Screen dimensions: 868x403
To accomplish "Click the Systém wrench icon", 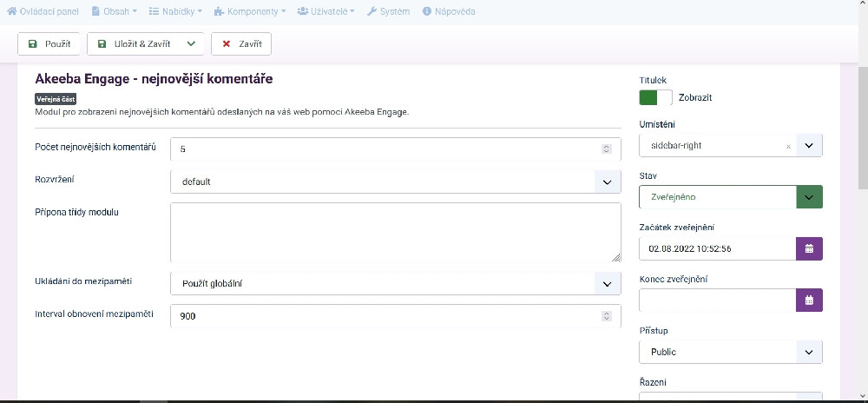I will pos(372,12).
